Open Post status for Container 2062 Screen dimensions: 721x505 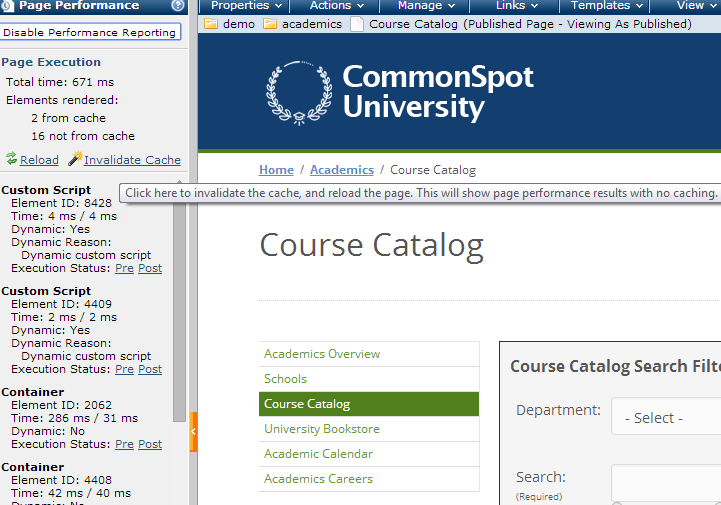[150, 444]
